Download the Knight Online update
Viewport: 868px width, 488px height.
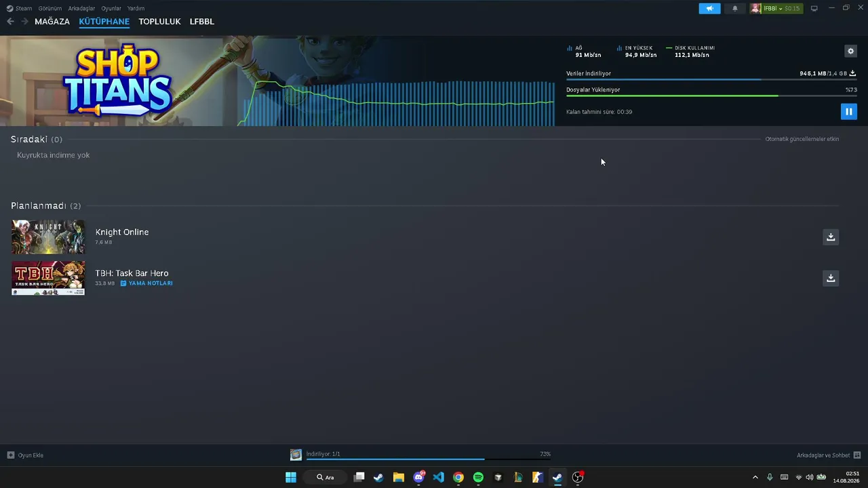click(831, 237)
